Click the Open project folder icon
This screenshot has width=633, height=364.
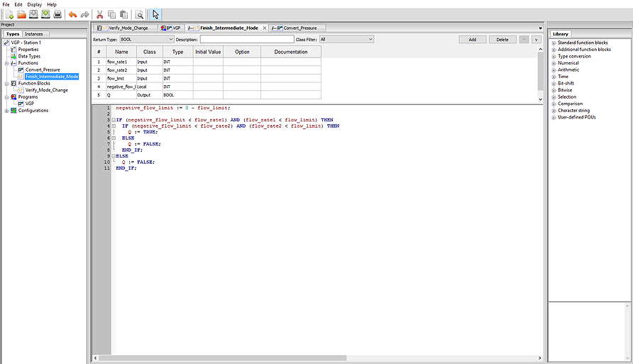click(x=21, y=14)
